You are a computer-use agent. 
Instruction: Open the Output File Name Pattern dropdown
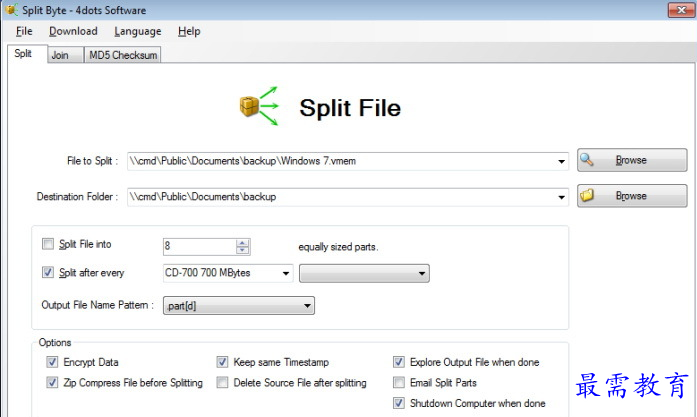[x=239, y=305]
